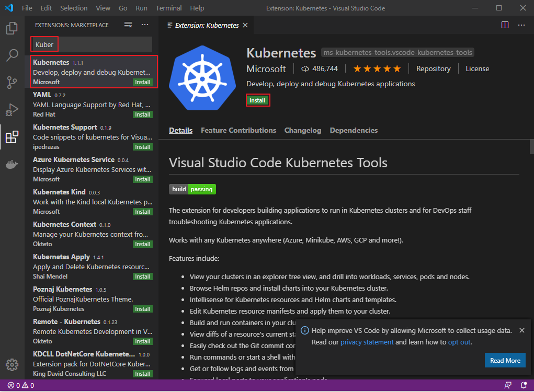Click the five-star rating
Viewport: 534px width, 392px height.
click(x=377, y=69)
